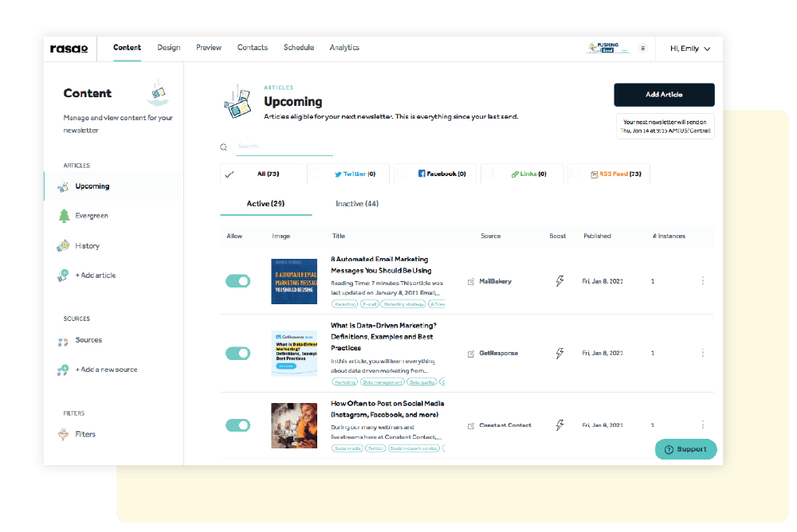The width and height of the screenshot is (797, 532).
Task: Open the Preview top navigation tab
Action: tap(209, 48)
